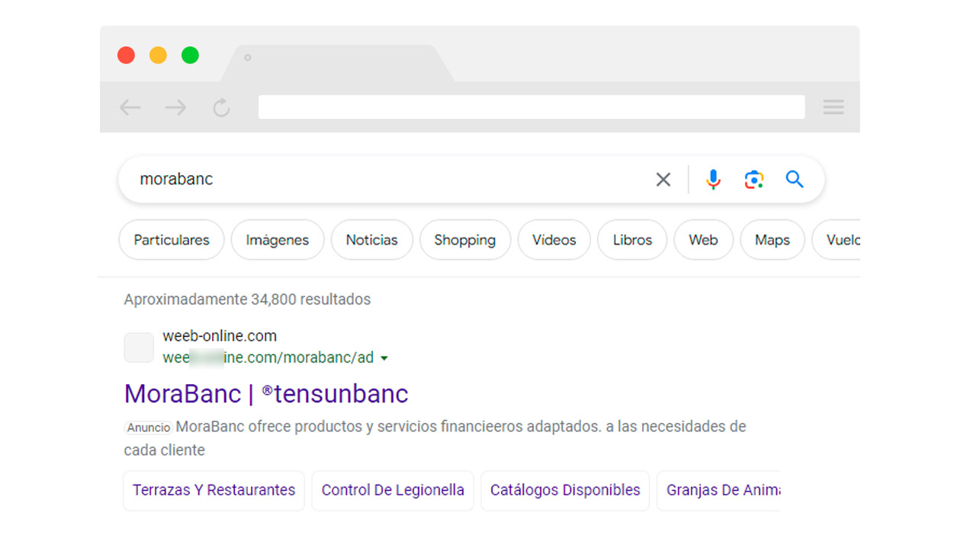Switch to the Shopping filter
Screen dimensions: 980x541
[x=465, y=240]
